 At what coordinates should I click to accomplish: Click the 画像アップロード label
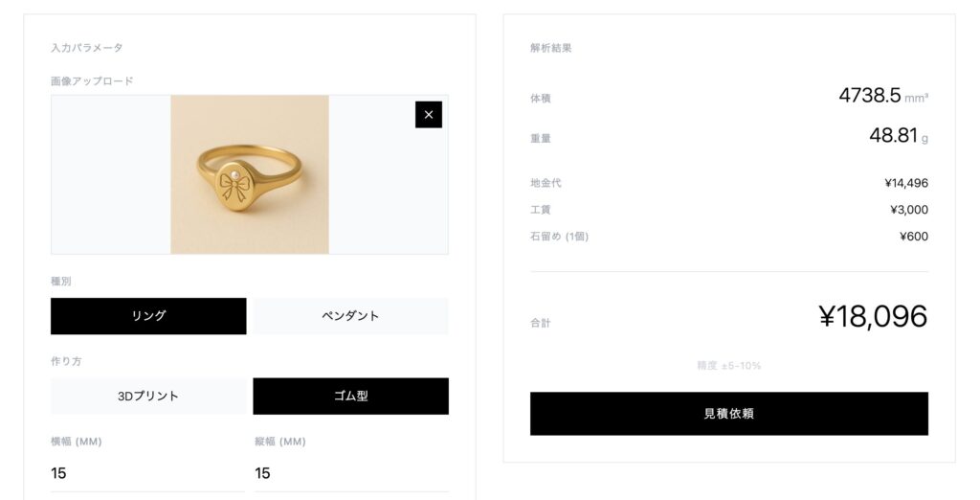point(92,81)
